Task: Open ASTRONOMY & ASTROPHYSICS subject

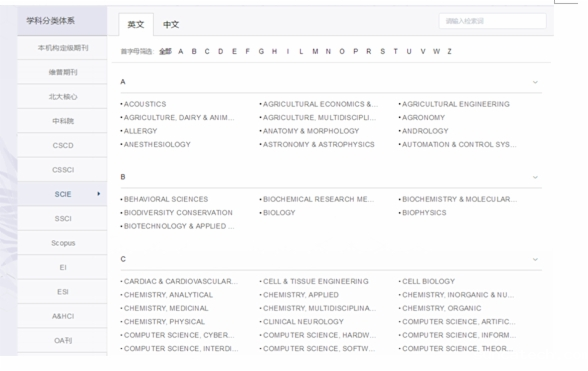Action: coord(318,144)
